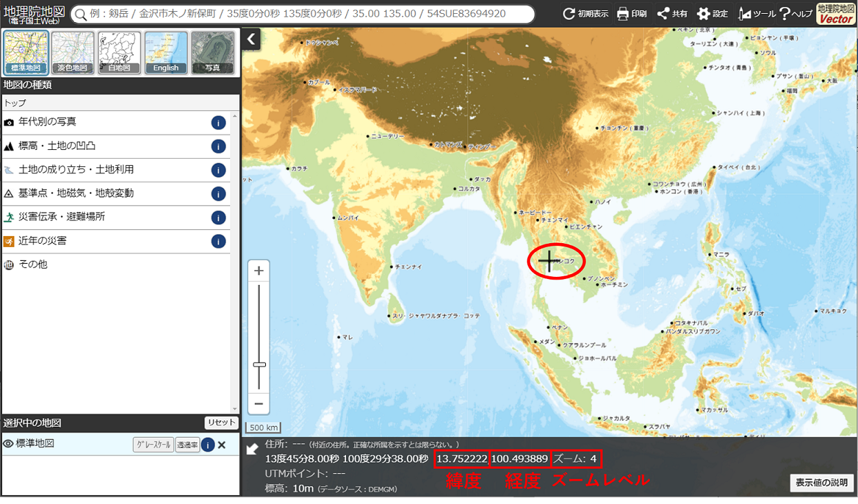858x504 pixels.
Task: Select the English map thumbnail
Action: tap(166, 52)
